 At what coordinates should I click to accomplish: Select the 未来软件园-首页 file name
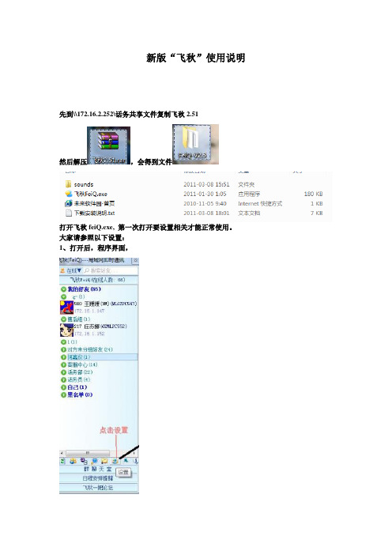pos(95,203)
